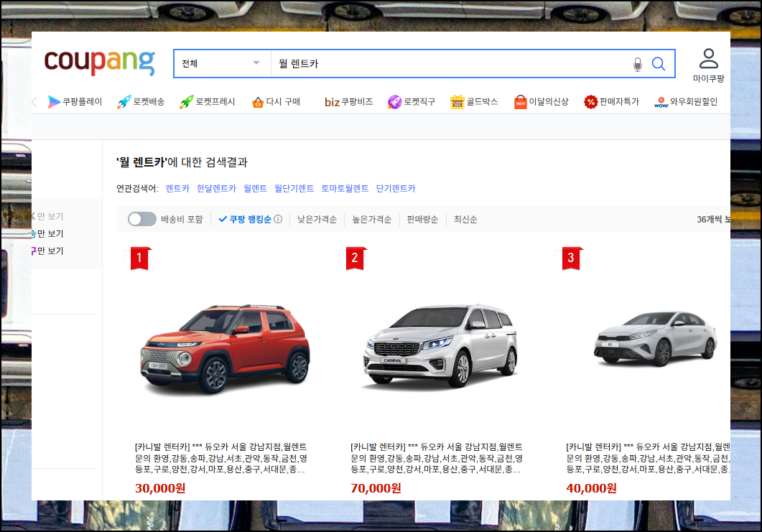The width and height of the screenshot is (762, 532).
Task: Click the '월 렌트카'에 대한 검색결과 heading
Action: 182,162
